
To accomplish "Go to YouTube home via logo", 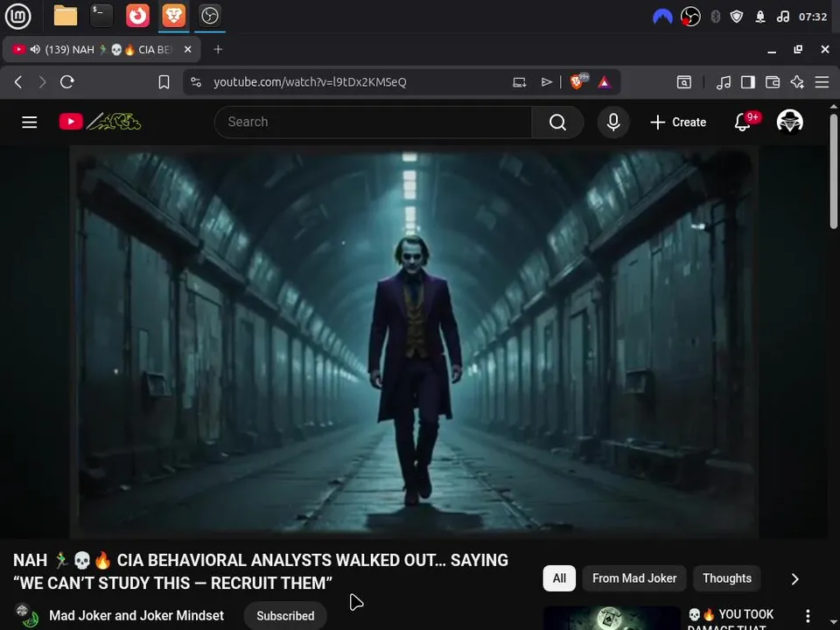I will click(100, 122).
